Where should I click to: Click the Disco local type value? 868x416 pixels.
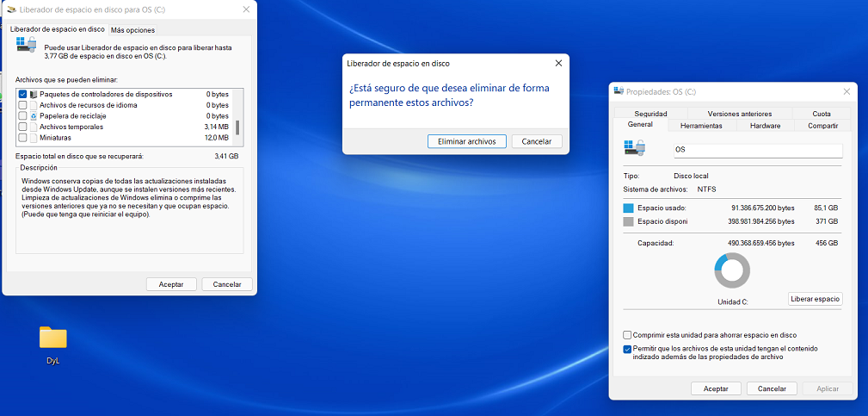tap(691, 177)
